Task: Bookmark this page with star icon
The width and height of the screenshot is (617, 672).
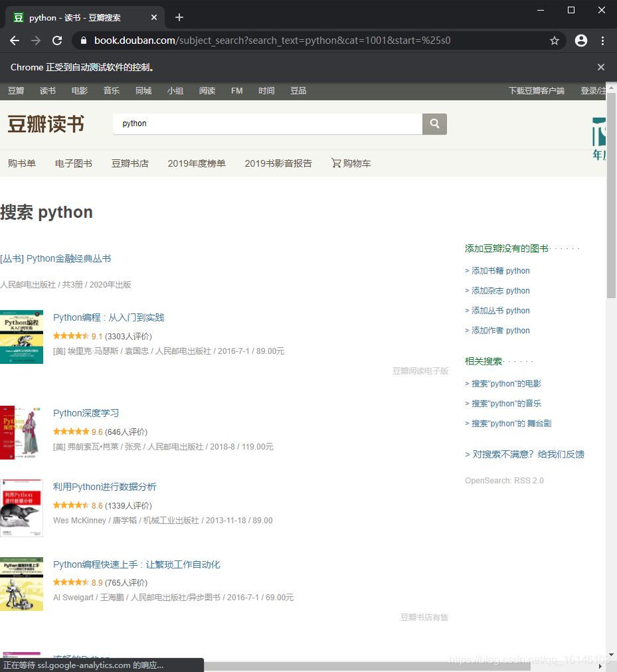Action: pyautogui.click(x=555, y=41)
